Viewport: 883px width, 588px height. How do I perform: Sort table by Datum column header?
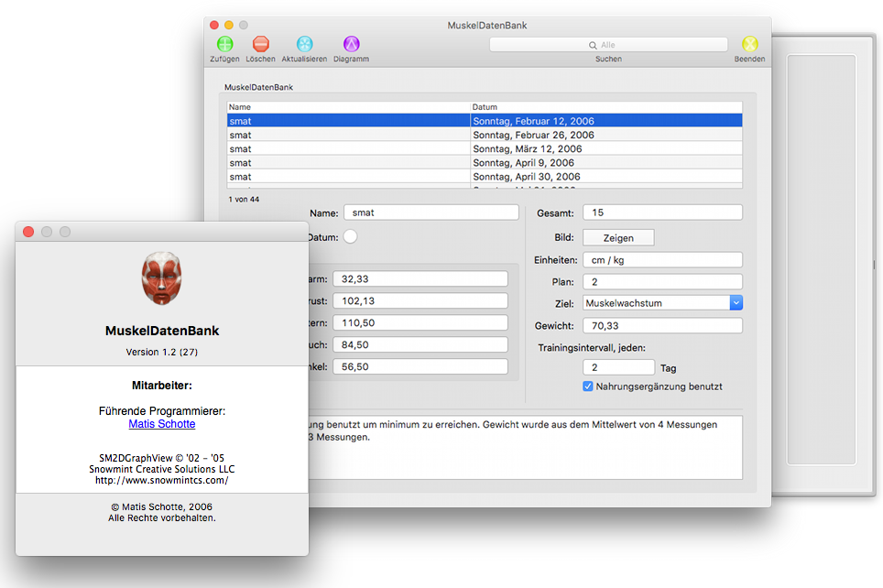pyautogui.click(x=605, y=107)
